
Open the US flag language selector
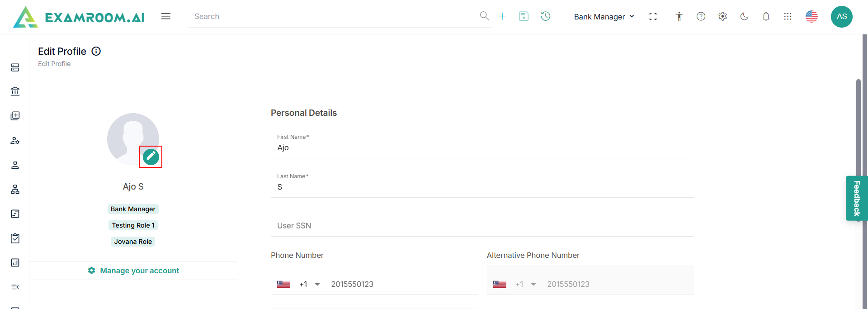[x=811, y=17]
